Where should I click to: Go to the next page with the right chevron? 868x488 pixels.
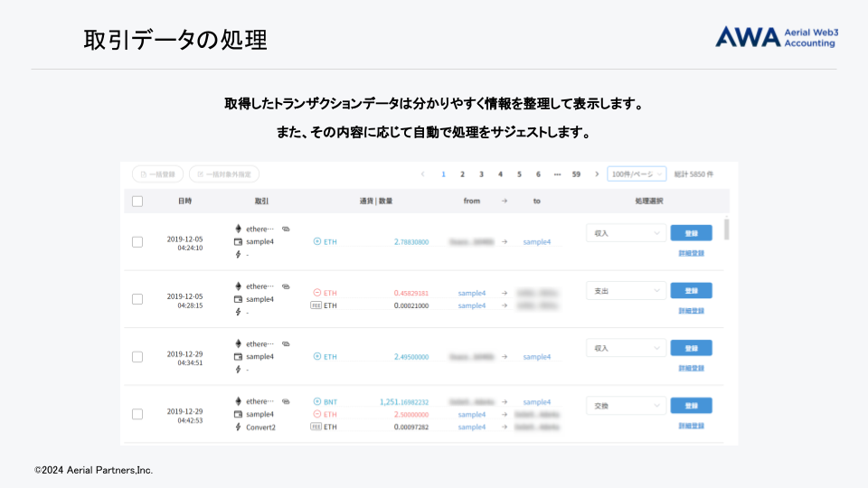click(597, 174)
